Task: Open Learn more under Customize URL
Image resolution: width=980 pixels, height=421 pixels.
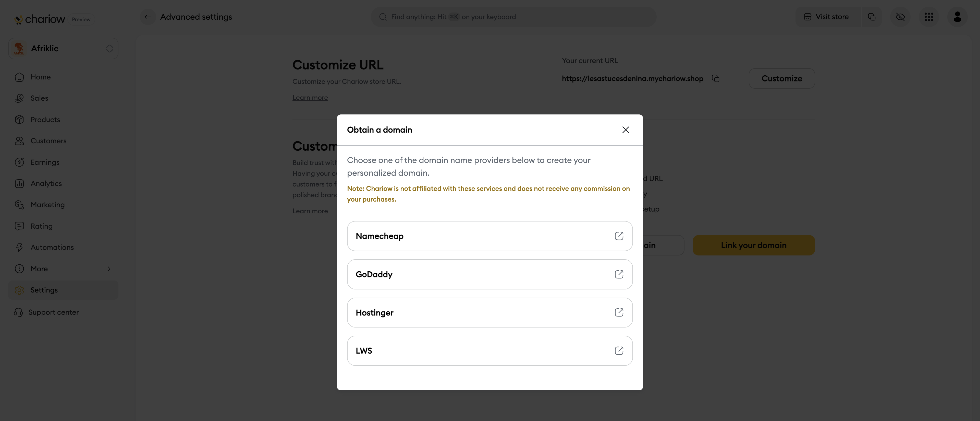Action: point(310,98)
